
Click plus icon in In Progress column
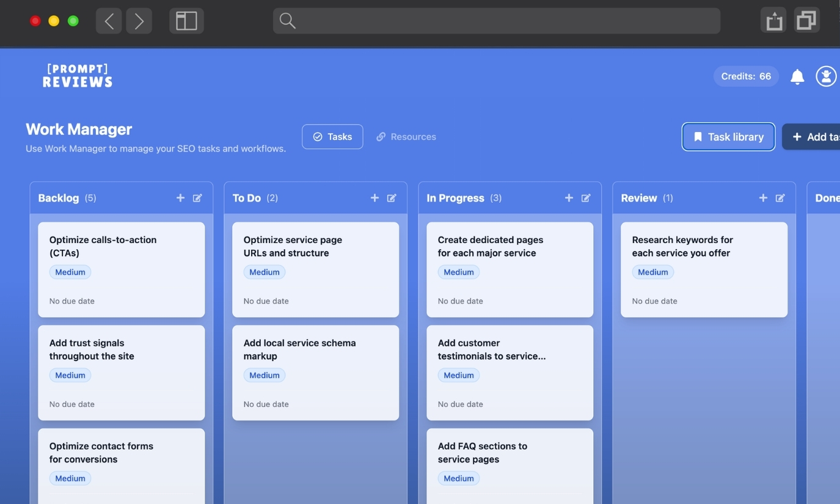(569, 198)
